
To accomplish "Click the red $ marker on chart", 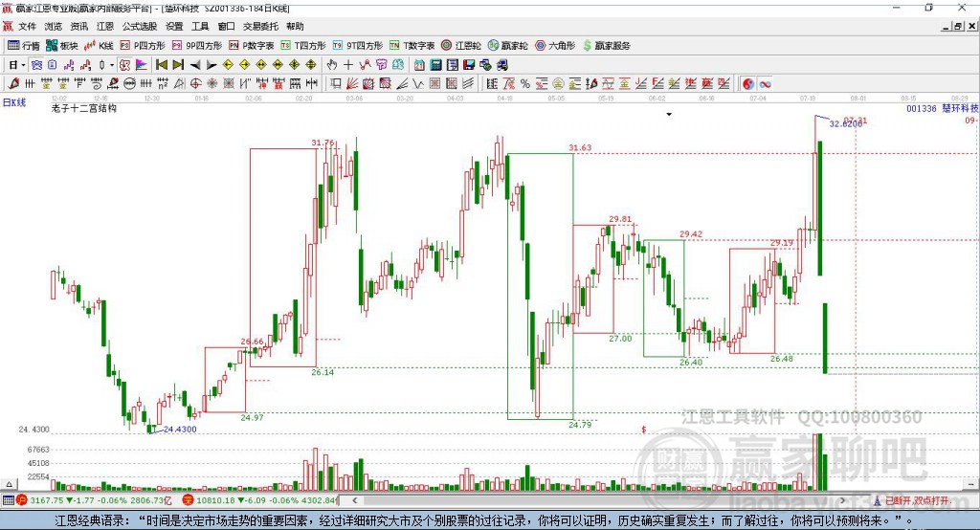I will 644,430.
